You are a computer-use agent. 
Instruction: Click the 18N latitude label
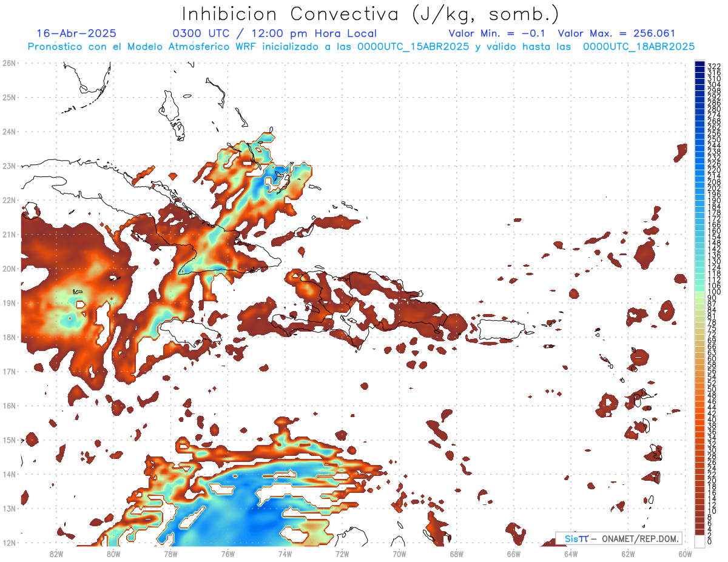pos(9,337)
